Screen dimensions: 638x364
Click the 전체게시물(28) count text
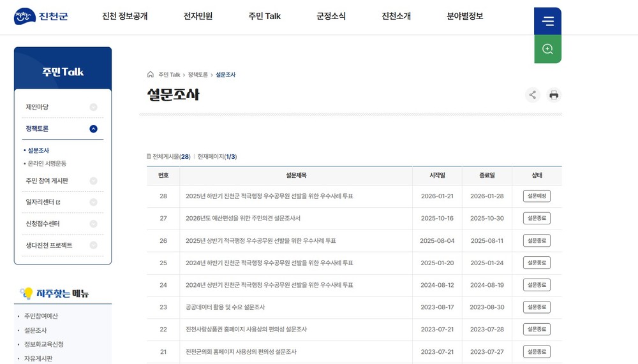(171, 157)
